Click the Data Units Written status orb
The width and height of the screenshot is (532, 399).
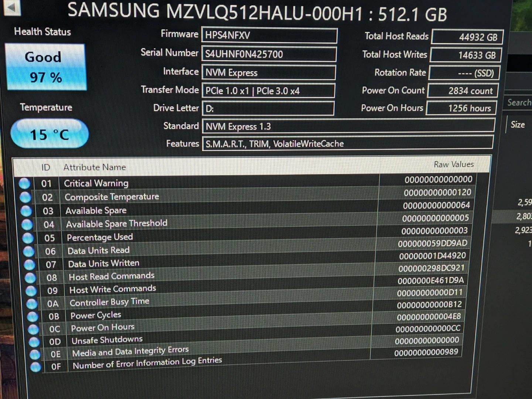tap(30, 265)
